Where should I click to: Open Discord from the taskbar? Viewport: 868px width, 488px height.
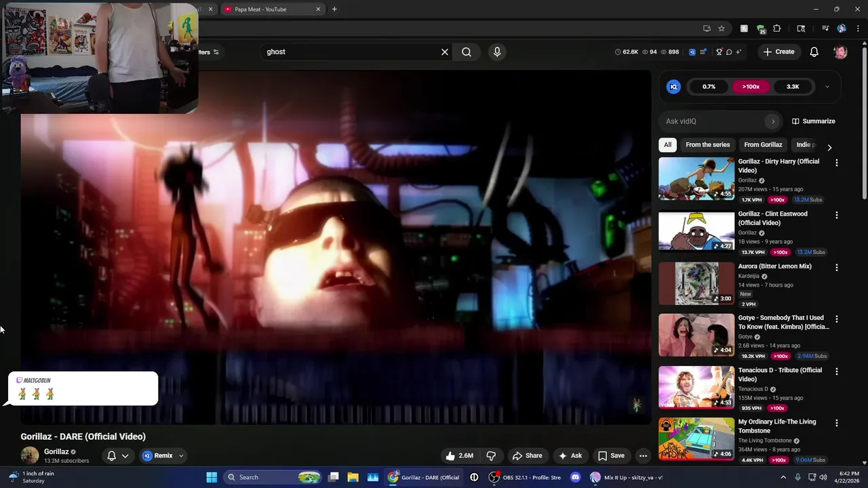click(575, 477)
